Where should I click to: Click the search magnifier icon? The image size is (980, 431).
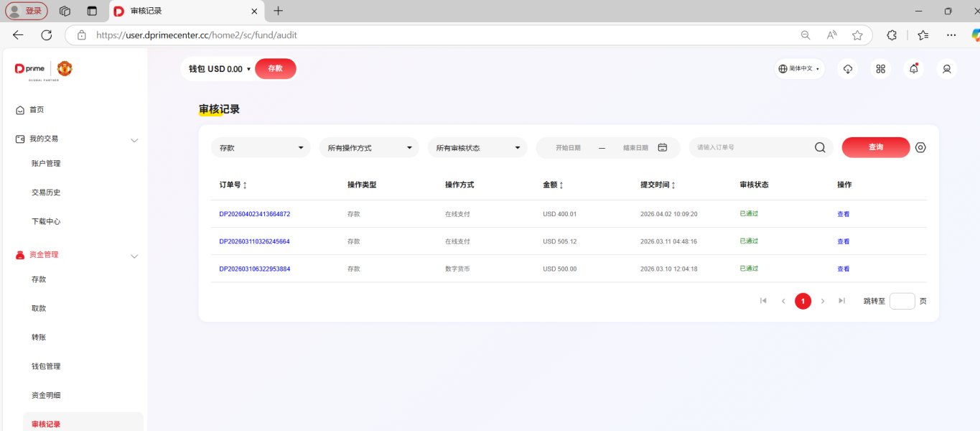tap(820, 148)
